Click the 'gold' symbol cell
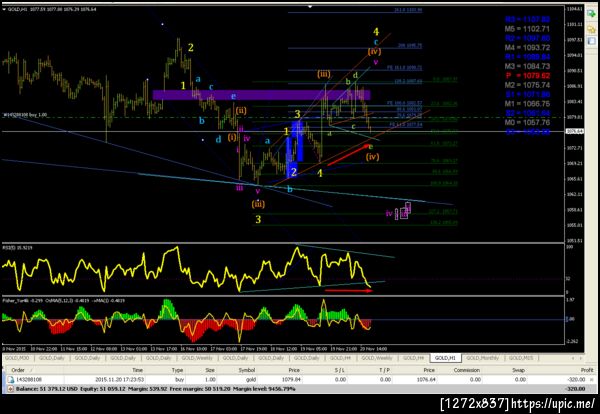This screenshot has width=600, height=414. (x=250, y=380)
